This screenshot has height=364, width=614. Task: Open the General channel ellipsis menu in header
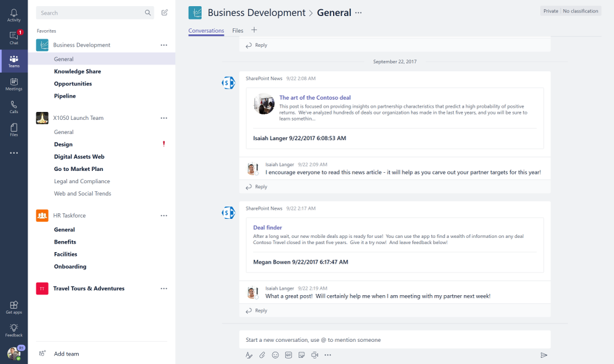(358, 12)
